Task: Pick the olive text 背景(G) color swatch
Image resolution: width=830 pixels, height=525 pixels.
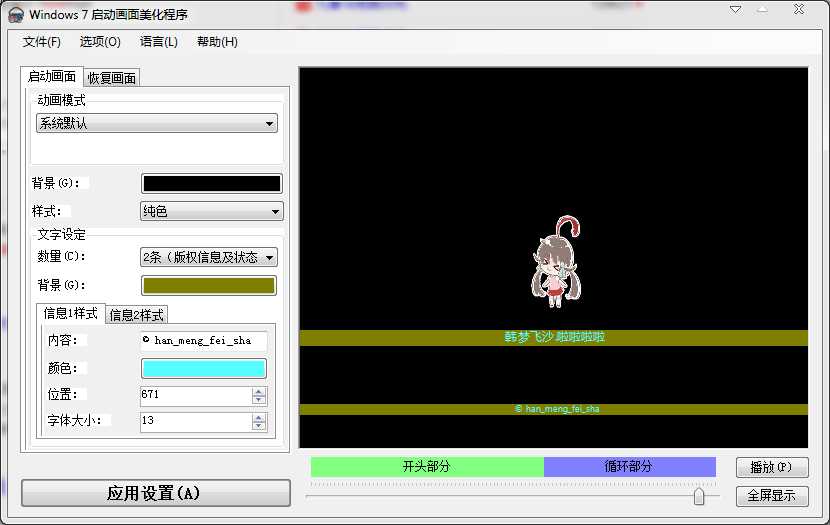Action: click(x=209, y=286)
